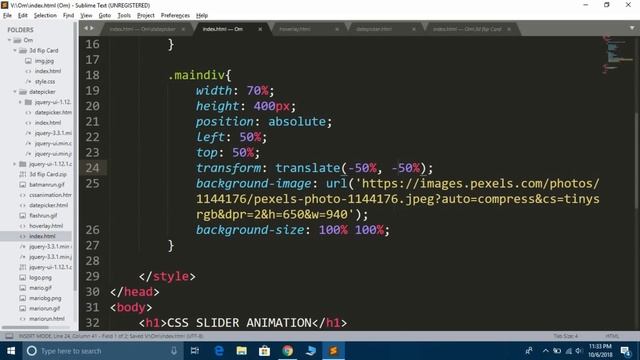Open Google Chrome from the taskbar
The height and width of the screenshot is (360, 640).
coord(288,351)
